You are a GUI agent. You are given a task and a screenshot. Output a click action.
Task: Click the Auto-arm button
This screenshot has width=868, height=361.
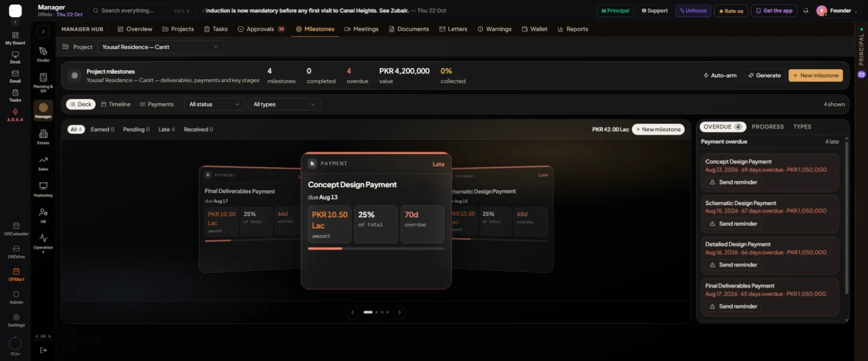point(720,75)
